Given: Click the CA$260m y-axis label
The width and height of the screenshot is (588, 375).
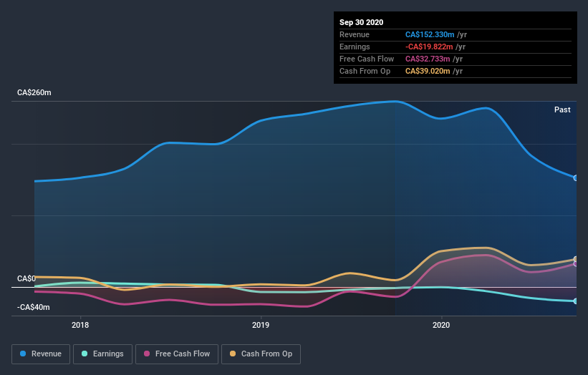Looking at the screenshot, I should [x=34, y=92].
